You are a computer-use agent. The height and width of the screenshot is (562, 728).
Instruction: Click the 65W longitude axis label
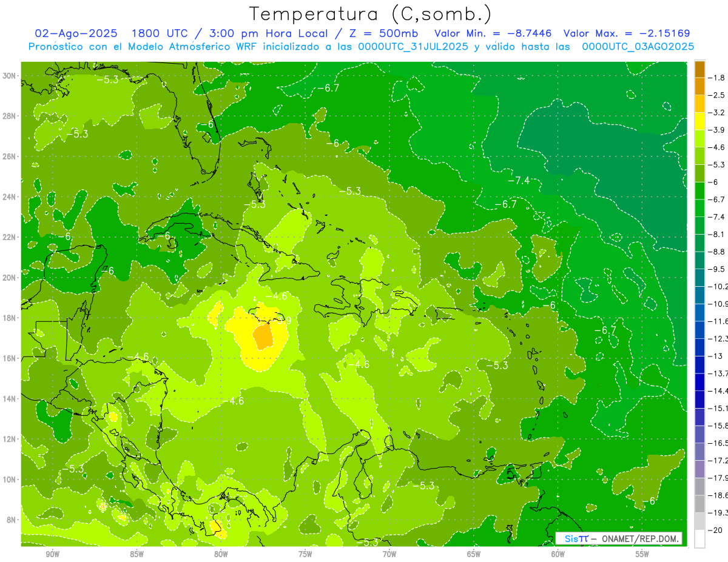(474, 554)
